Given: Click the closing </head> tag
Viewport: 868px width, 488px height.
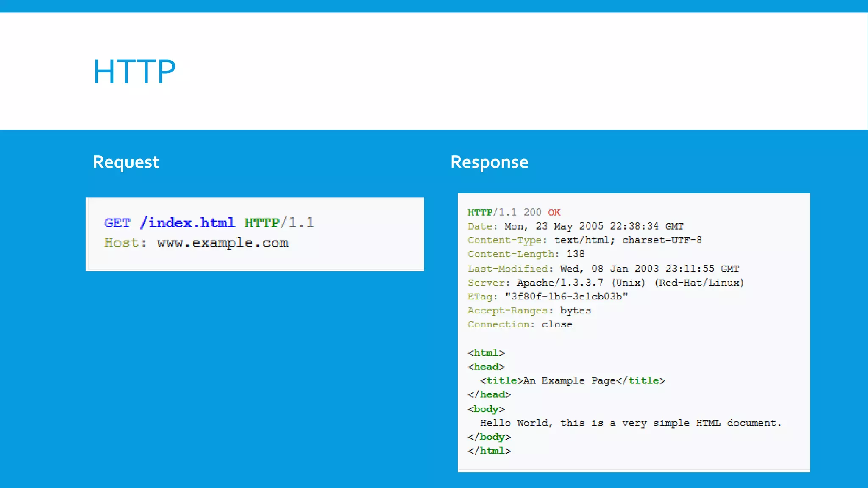Looking at the screenshot, I should click(489, 395).
